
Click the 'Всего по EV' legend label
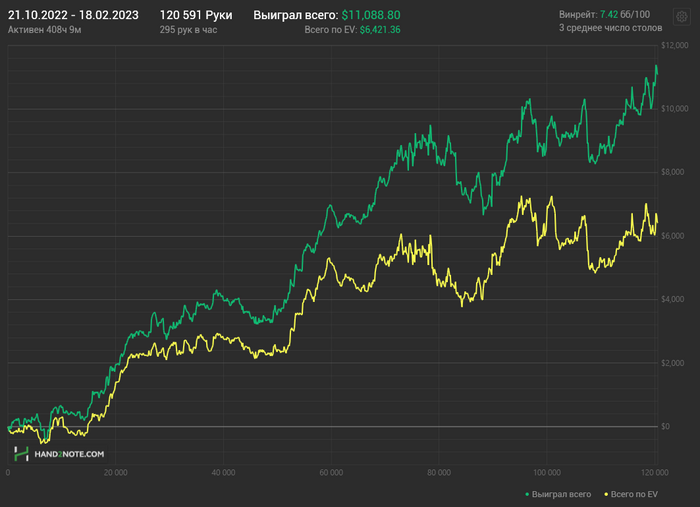pyautogui.click(x=634, y=495)
